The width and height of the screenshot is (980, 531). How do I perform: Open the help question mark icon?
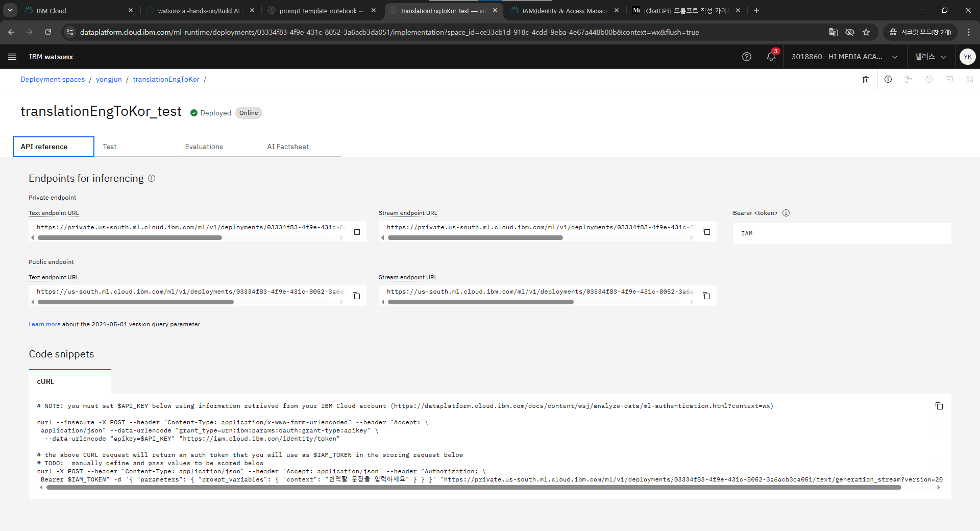point(747,57)
